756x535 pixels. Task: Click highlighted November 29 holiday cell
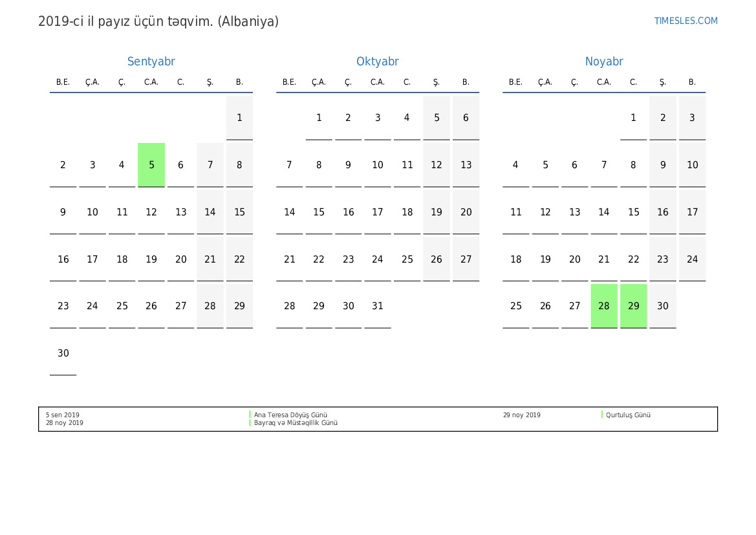coord(633,306)
